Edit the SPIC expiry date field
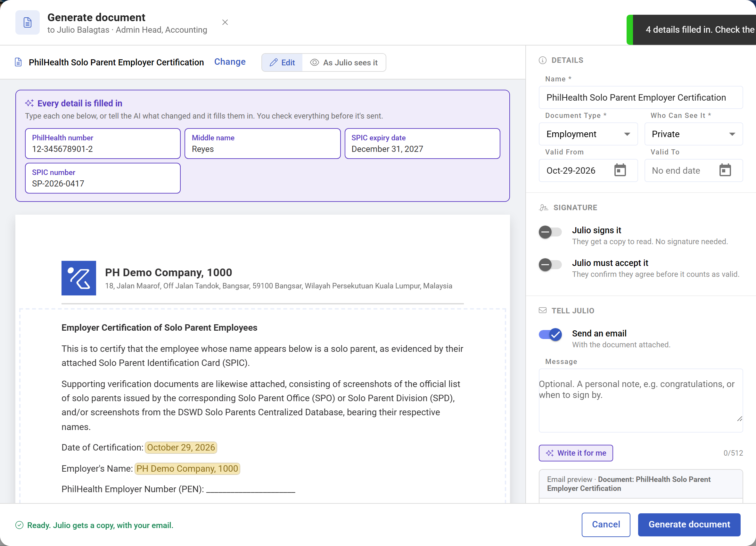This screenshot has width=756, height=546. coord(422,143)
